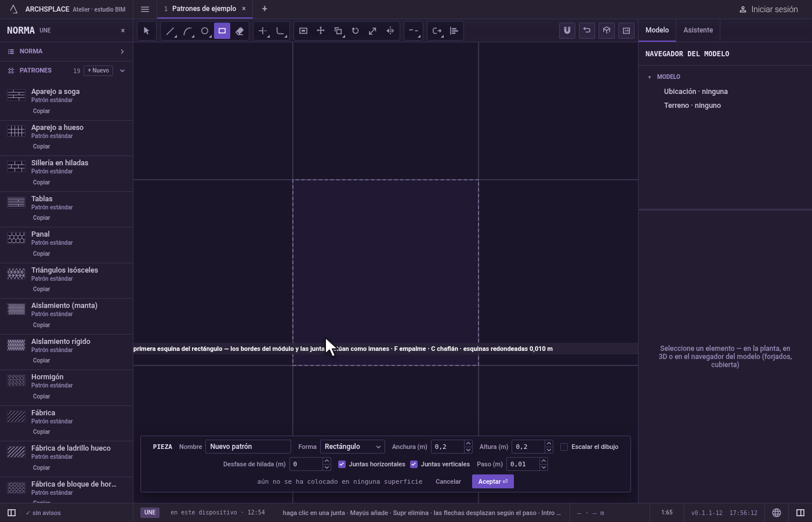Image resolution: width=812 pixels, height=522 pixels.
Task: Select the Eraser tool
Action: pyautogui.click(x=240, y=31)
